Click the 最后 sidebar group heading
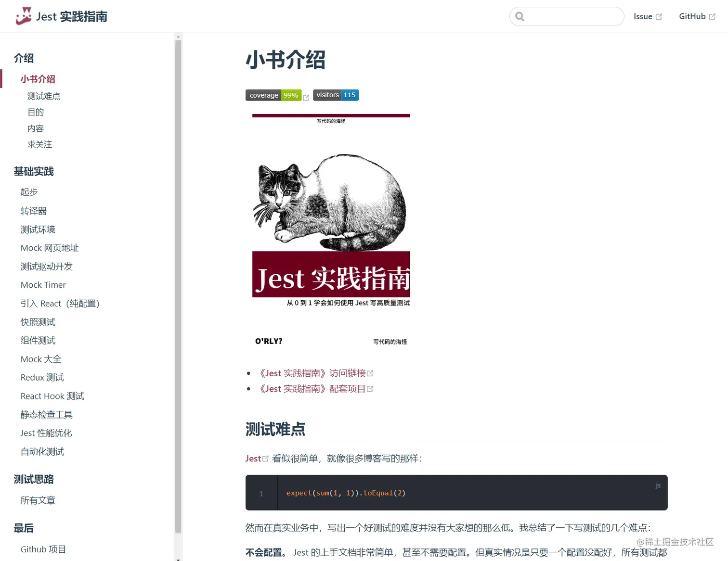The width and height of the screenshot is (728, 561). (24, 528)
